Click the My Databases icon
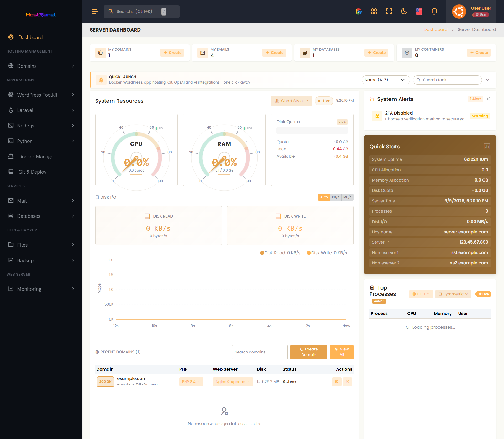504x439 pixels. pos(305,53)
